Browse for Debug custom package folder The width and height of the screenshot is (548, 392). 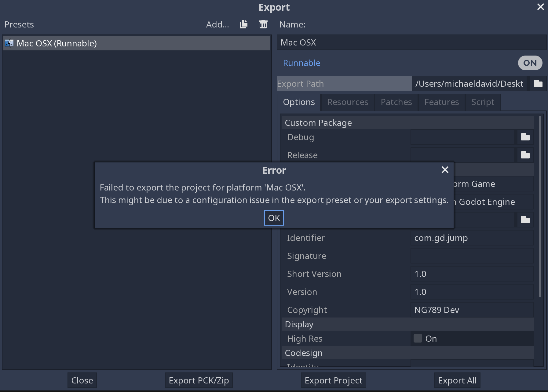tap(525, 137)
